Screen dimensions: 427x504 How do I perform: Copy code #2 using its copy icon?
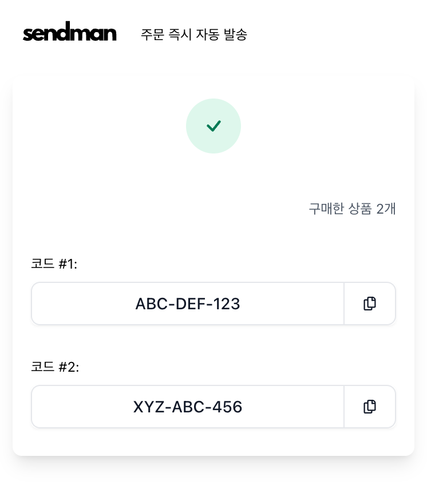pos(370,407)
